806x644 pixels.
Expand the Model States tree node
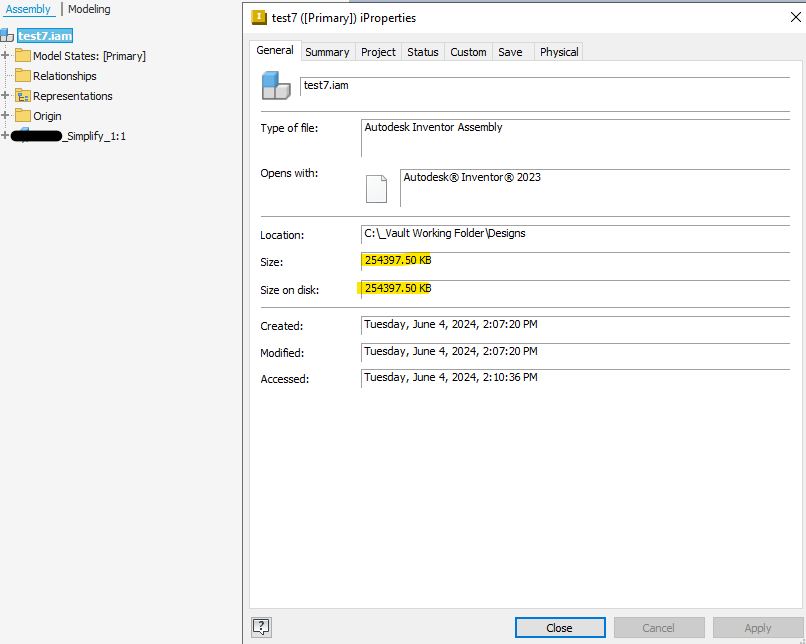(x=5, y=56)
